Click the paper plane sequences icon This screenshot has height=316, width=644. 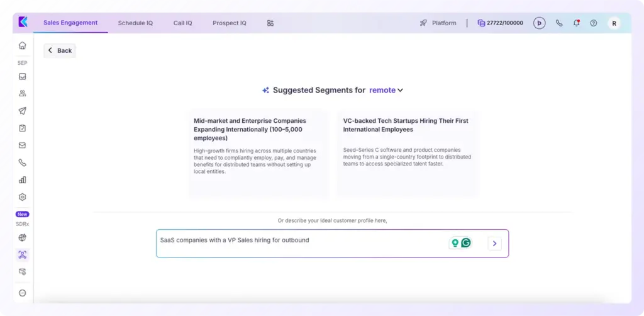[x=23, y=111]
